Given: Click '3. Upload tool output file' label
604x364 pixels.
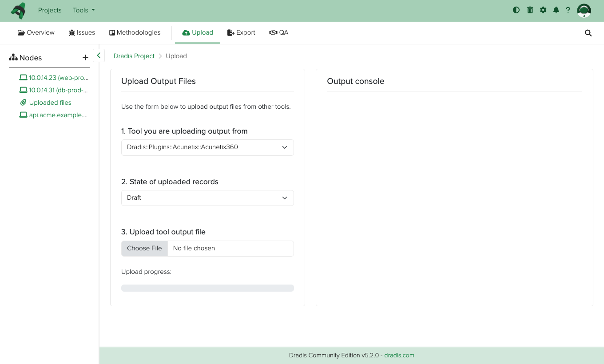Looking at the screenshot, I should pyautogui.click(x=163, y=232).
